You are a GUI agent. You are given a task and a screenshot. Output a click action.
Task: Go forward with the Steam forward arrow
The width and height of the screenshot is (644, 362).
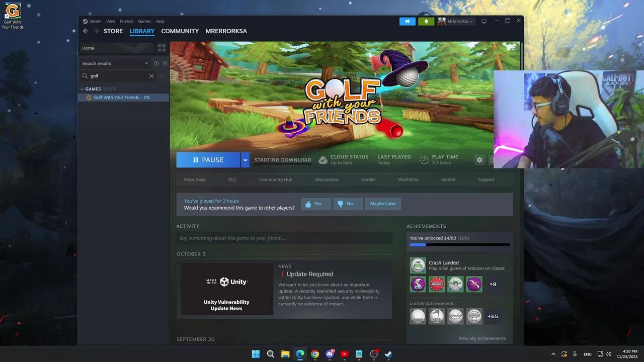[x=96, y=31]
